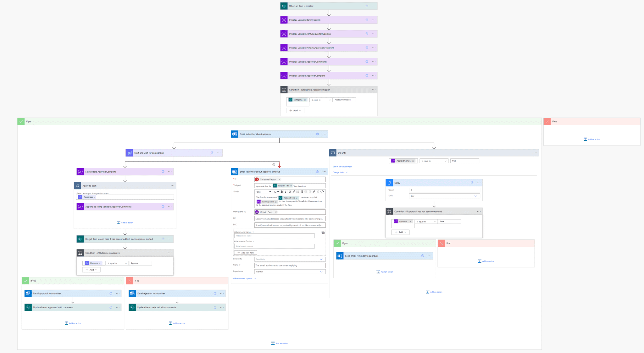Click Add an action in top-level If no branch
The image size is (644, 353).
pos(592,139)
